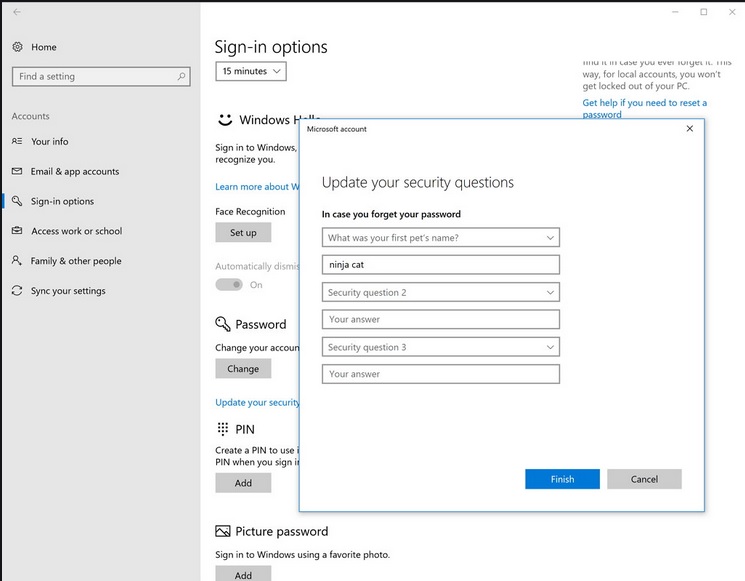Click the Password section key icon
This screenshot has height=581, width=745.
click(x=222, y=324)
